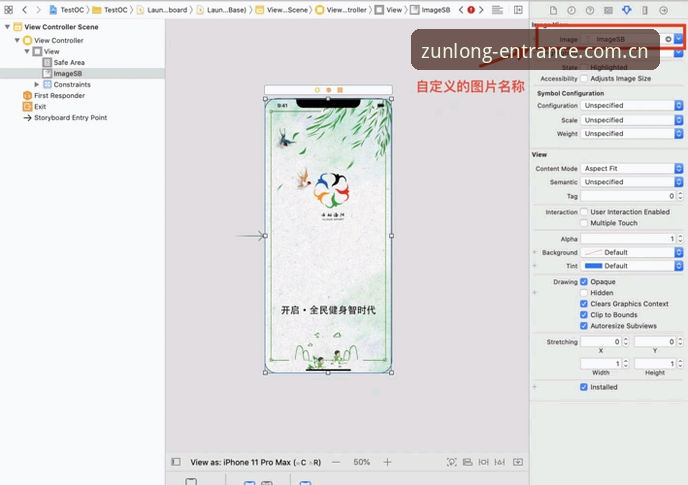Image resolution: width=688 pixels, height=485 pixels.
Task: Open the related items grid menu
Action: (x=8, y=10)
